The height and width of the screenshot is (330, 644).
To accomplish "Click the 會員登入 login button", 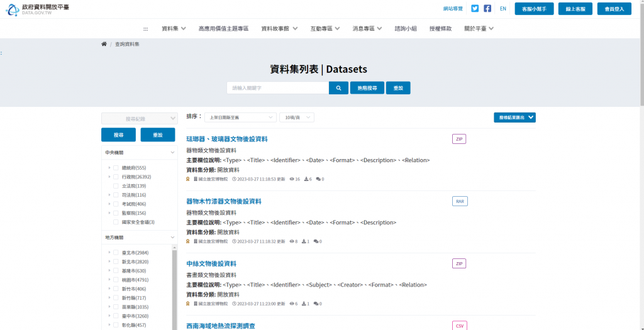I will pos(614,9).
